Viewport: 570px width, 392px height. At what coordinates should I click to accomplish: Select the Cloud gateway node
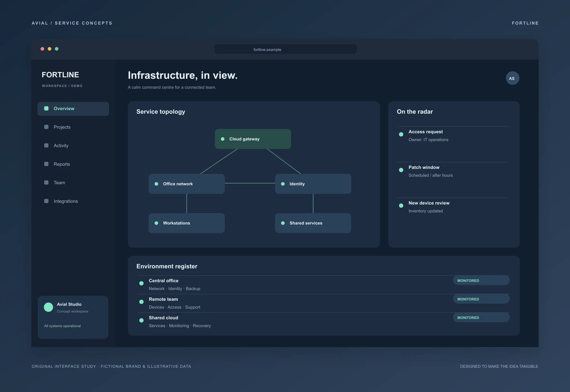pos(253,139)
